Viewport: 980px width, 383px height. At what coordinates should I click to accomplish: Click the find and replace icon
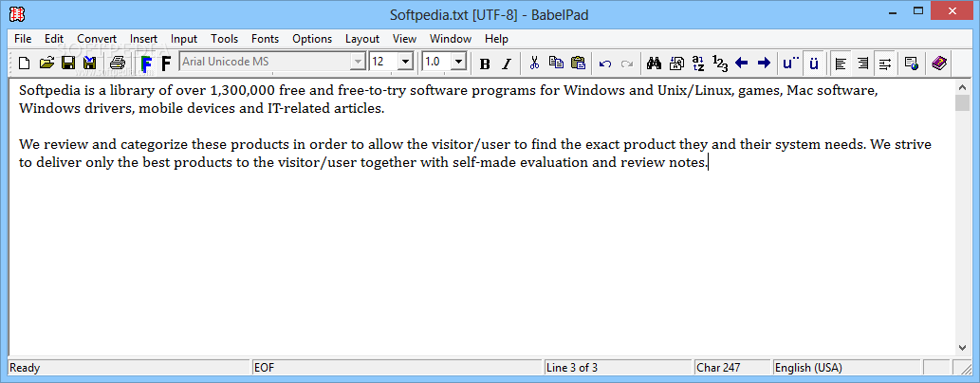coord(676,64)
